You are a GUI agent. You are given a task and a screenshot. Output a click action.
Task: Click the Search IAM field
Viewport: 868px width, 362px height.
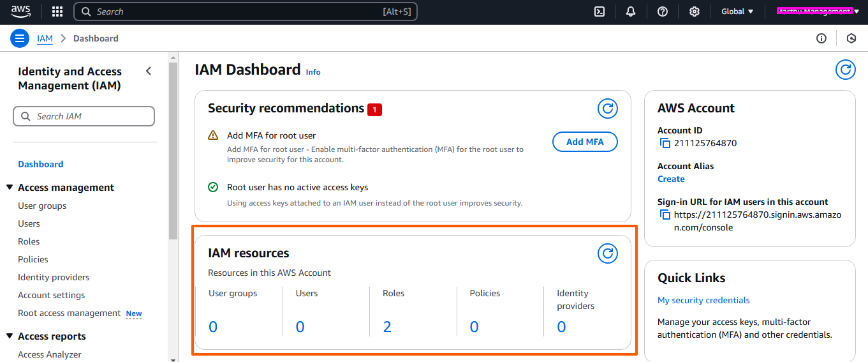click(84, 116)
